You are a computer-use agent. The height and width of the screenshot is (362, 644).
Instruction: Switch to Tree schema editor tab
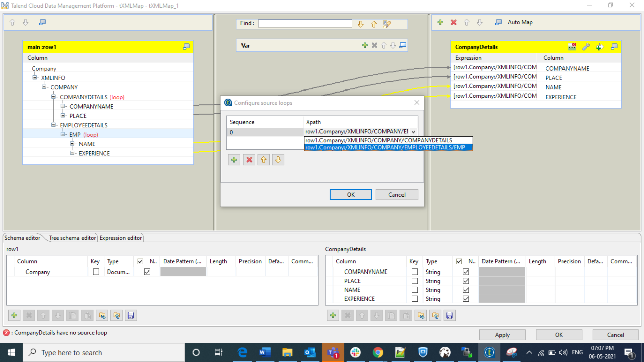72,238
